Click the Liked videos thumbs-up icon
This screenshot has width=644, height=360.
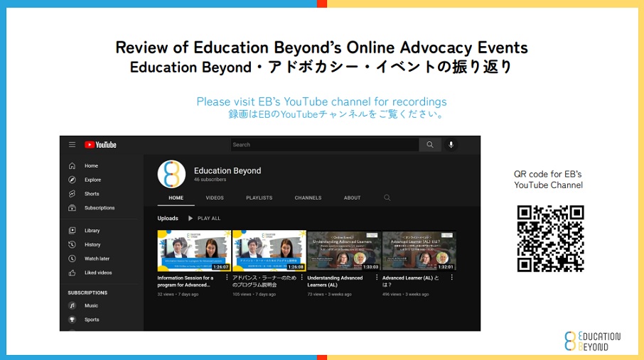(x=72, y=273)
